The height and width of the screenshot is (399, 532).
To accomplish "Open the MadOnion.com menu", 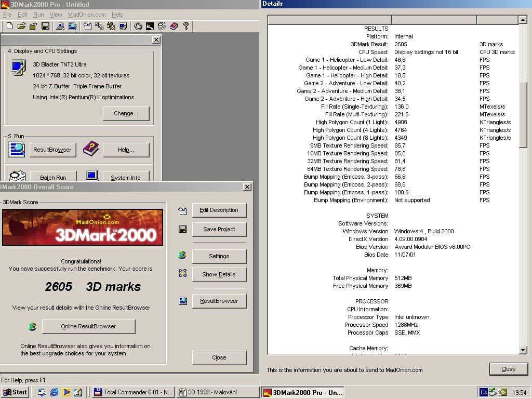I will (87, 15).
